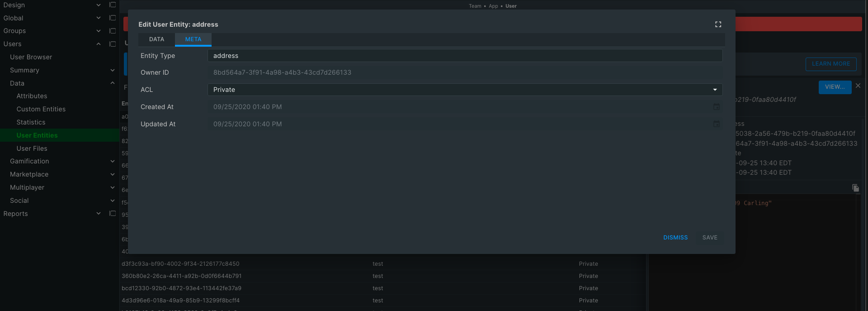The image size is (868, 311).
Task: Open Custom Entities page
Action: (x=41, y=109)
